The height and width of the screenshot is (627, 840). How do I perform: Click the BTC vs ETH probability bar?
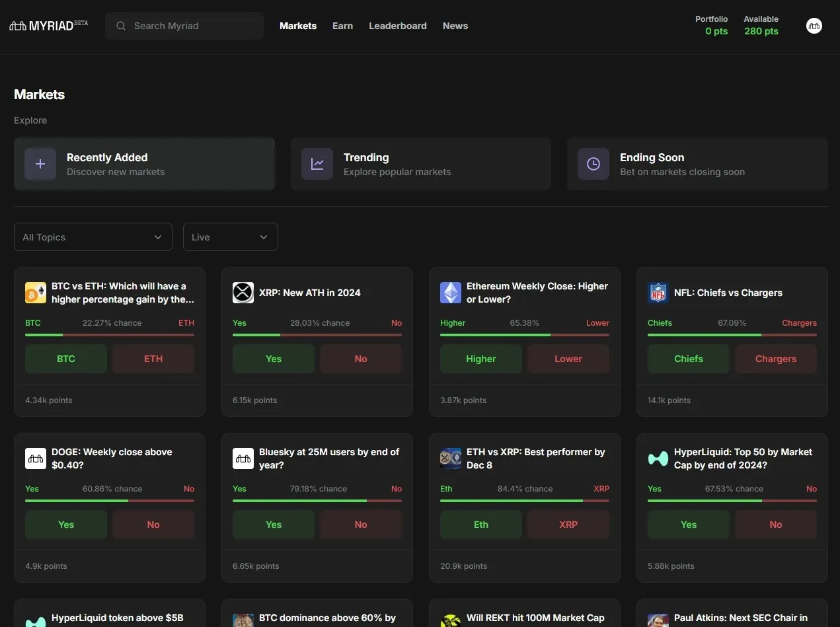pyautogui.click(x=110, y=335)
